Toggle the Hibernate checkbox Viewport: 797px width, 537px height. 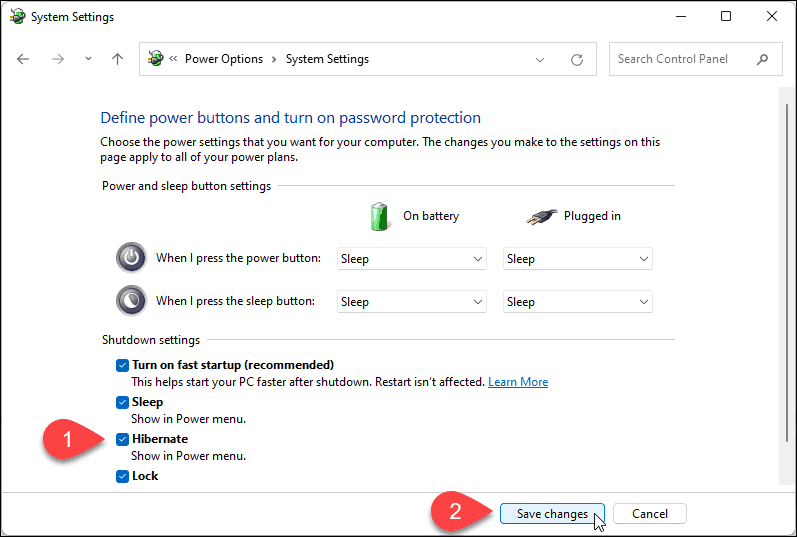[x=122, y=439]
